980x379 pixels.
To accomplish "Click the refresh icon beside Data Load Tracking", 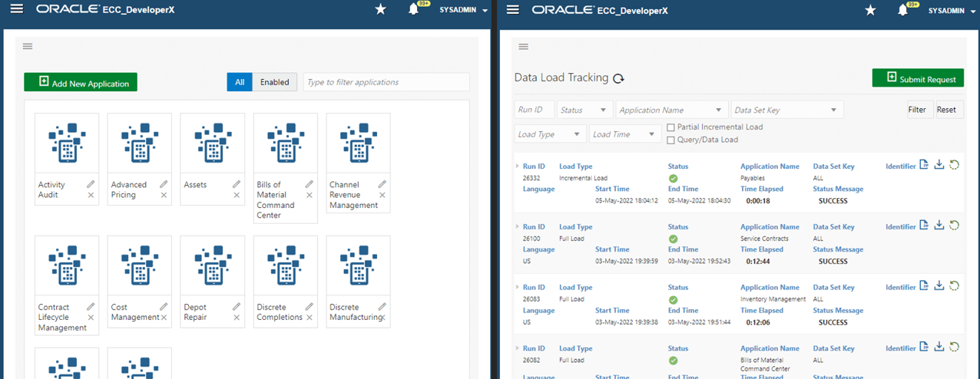I will pos(618,78).
